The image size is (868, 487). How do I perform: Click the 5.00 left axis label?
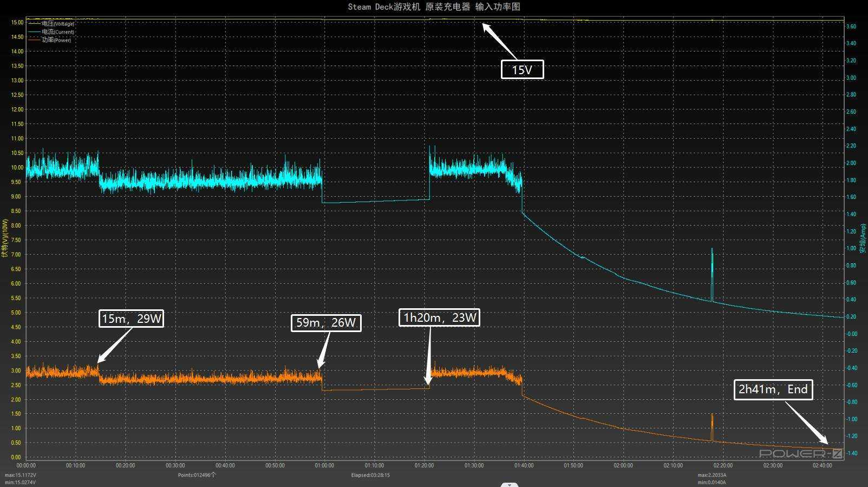17,313
